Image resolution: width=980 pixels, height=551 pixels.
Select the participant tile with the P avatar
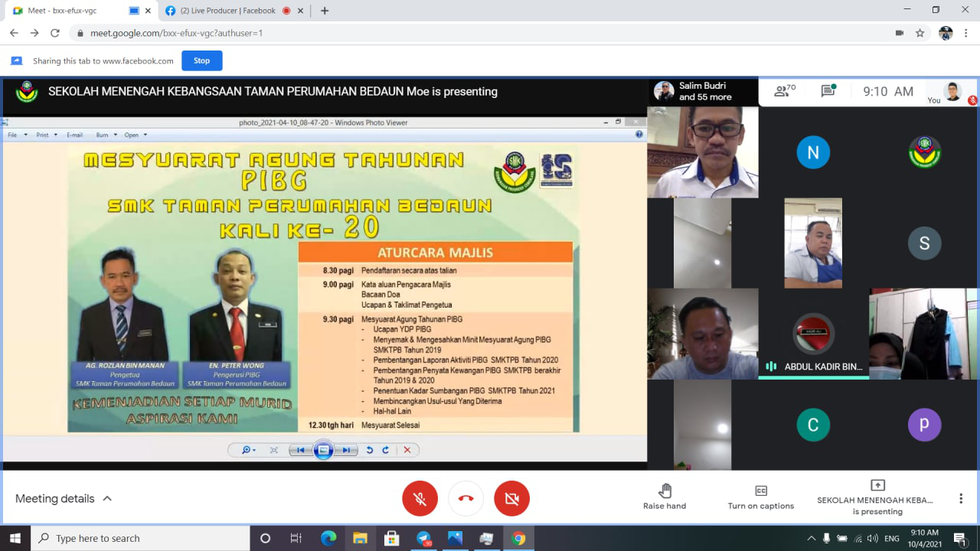(x=924, y=425)
